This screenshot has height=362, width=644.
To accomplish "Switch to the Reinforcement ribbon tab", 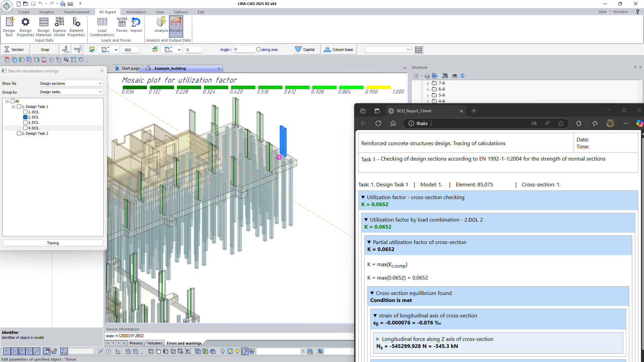I will coord(77,12).
